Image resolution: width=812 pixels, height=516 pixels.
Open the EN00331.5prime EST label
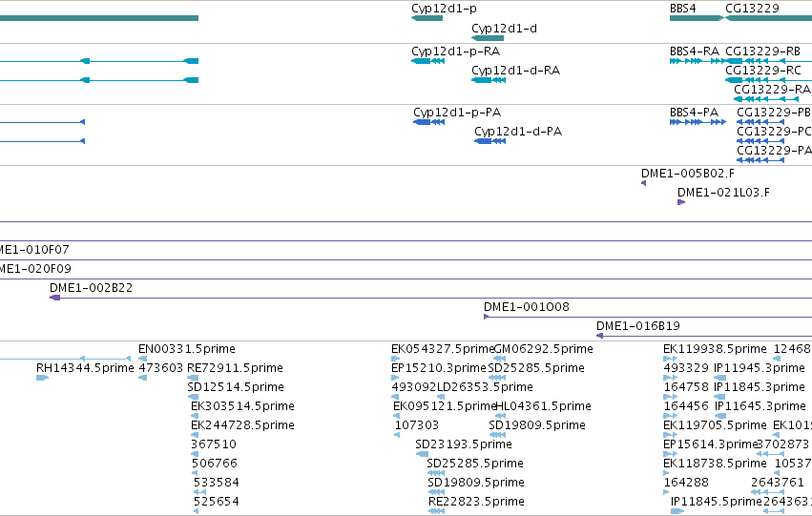point(187,349)
